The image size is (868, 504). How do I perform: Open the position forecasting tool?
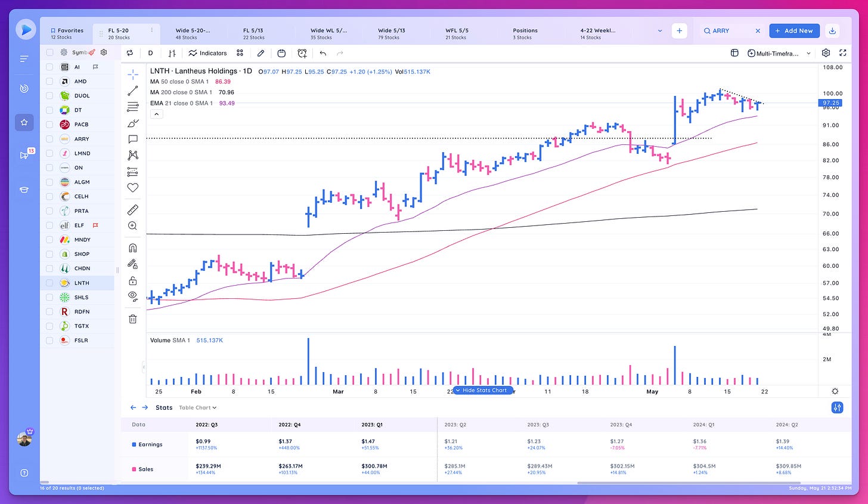[x=133, y=172]
